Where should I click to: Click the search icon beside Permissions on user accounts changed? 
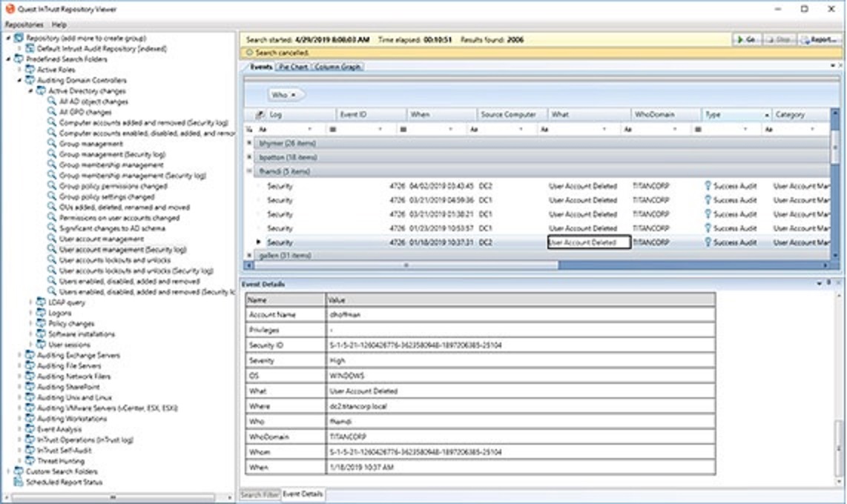[x=51, y=217]
